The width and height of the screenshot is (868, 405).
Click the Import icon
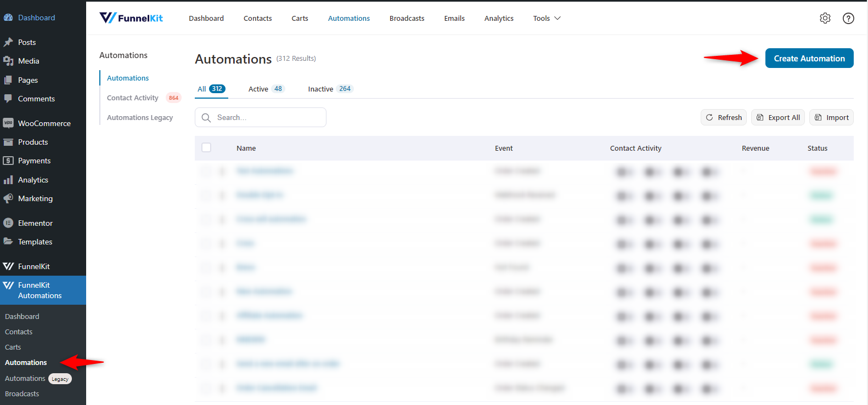tap(818, 117)
